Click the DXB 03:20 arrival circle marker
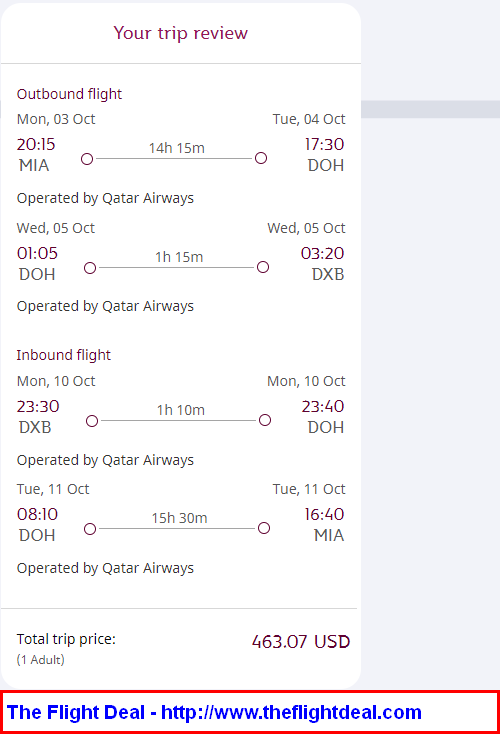Screen dimensions: 500x734 pos(263,267)
